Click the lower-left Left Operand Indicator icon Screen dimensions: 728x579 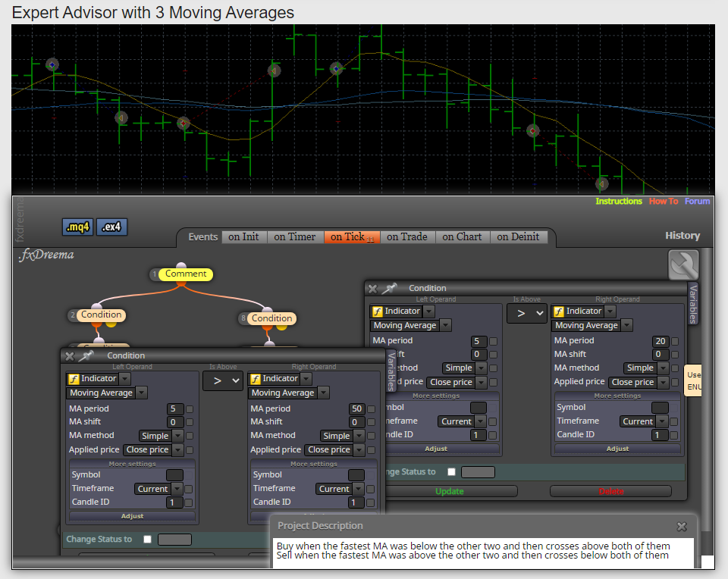(x=74, y=379)
